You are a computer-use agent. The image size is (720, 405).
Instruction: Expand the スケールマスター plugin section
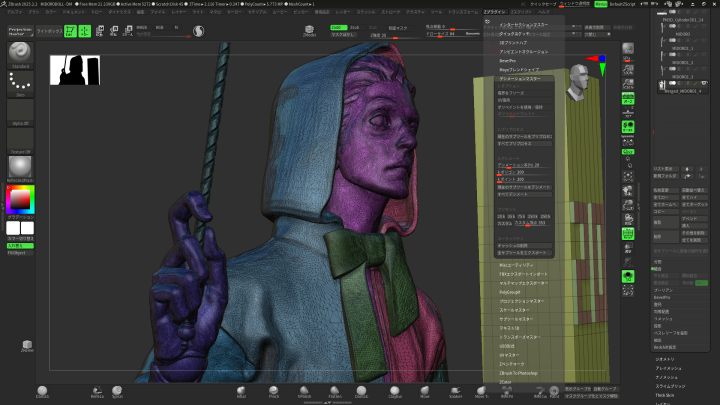pyautogui.click(x=514, y=310)
